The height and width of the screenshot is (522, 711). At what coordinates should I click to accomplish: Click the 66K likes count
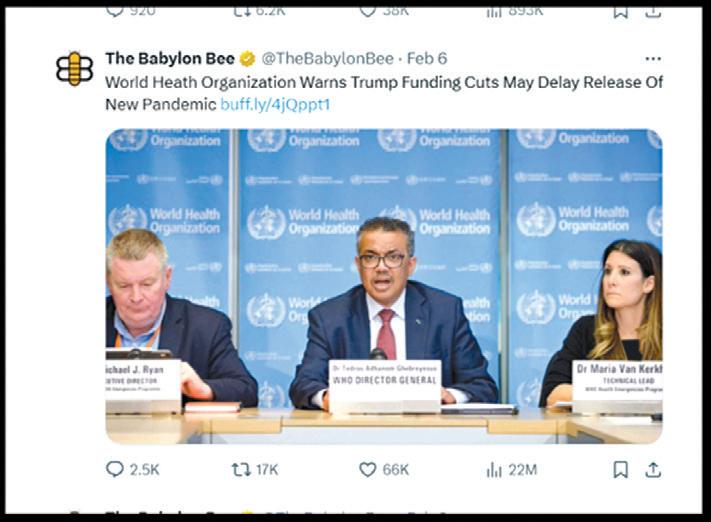tap(395, 470)
